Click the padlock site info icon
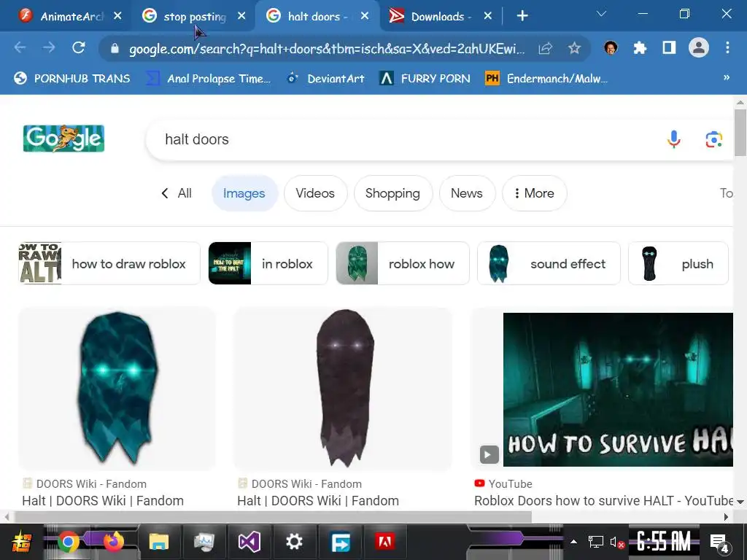 115,48
